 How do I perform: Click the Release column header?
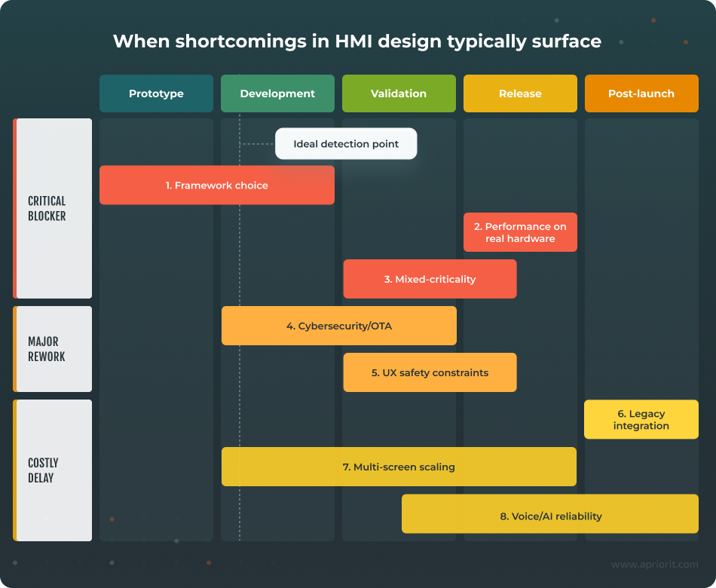point(520,93)
